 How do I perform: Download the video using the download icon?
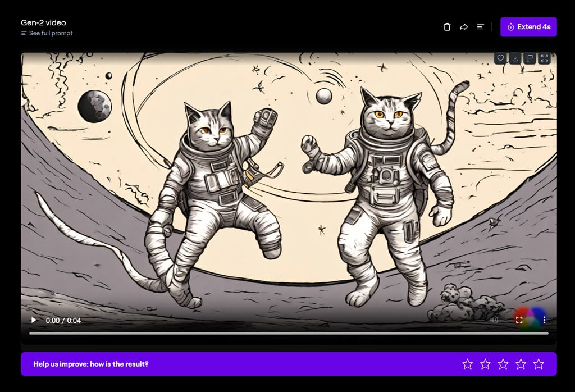coord(515,58)
